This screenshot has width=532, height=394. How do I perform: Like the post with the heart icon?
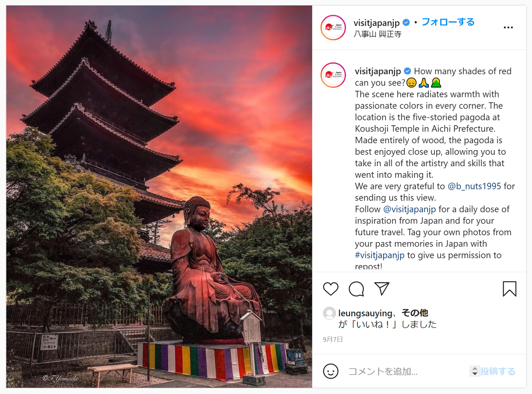[330, 289]
